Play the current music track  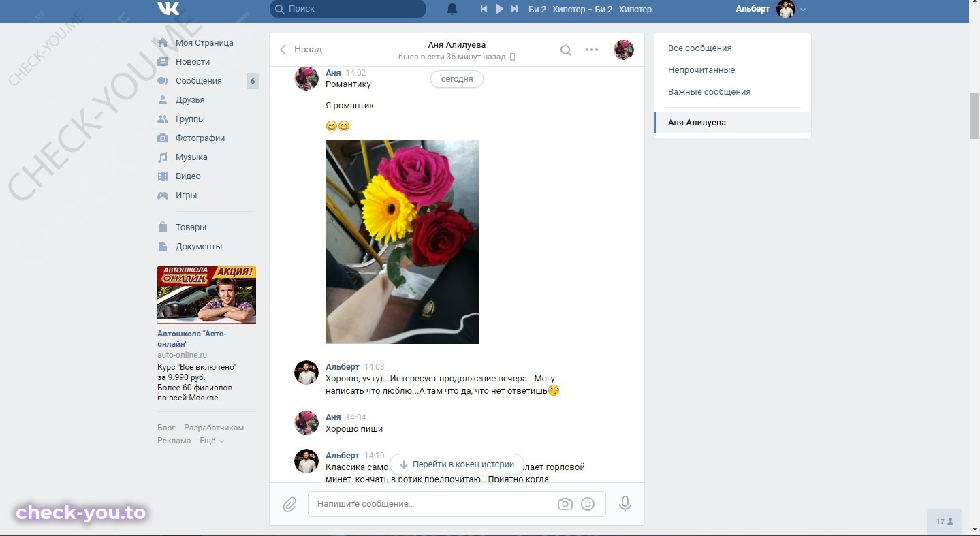coord(499,9)
